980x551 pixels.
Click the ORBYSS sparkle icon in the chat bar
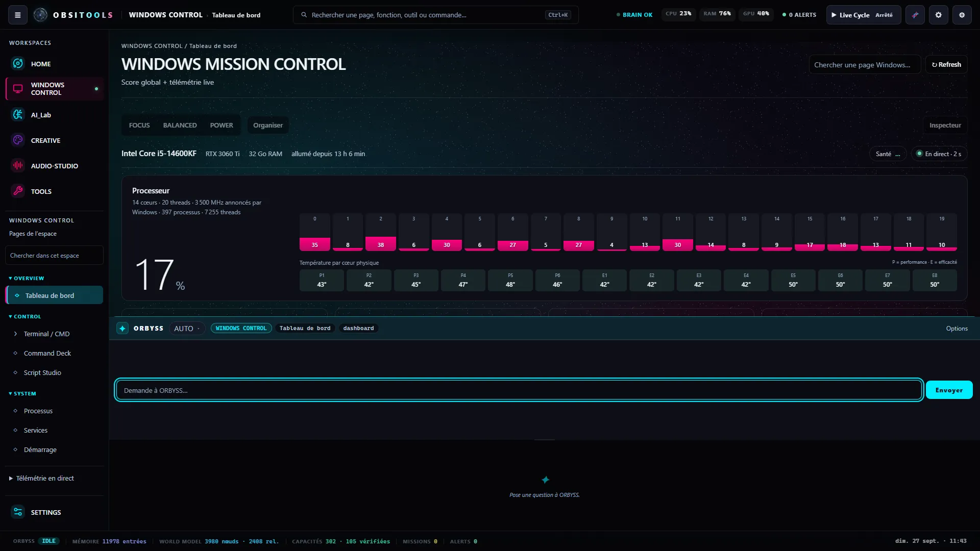click(122, 329)
